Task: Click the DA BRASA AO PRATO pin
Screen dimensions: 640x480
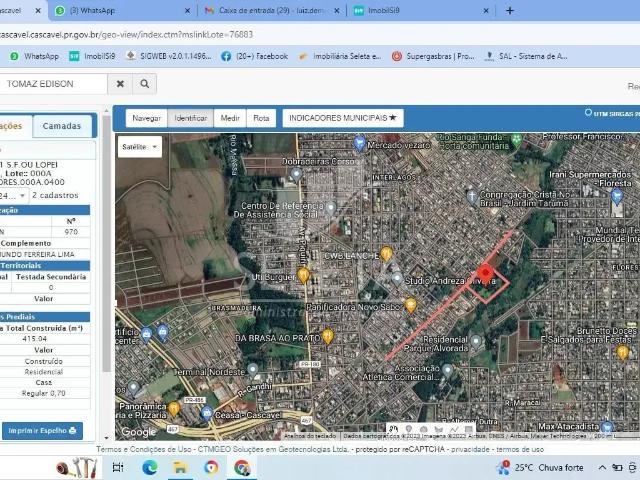Action: [328, 336]
